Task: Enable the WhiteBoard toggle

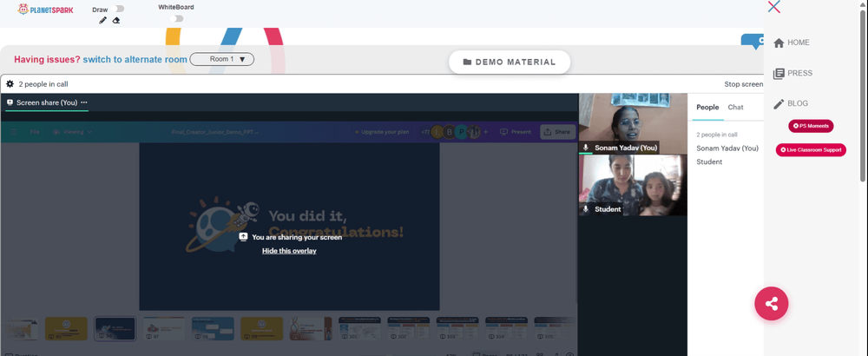Action: (176, 18)
